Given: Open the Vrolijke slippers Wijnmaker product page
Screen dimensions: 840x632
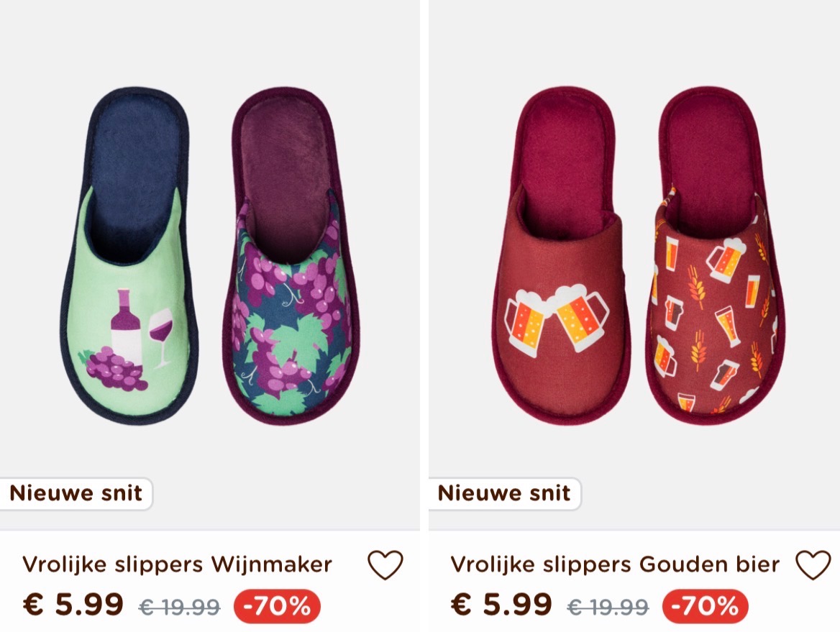Looking at the screenshot, I should pos(177,565).
